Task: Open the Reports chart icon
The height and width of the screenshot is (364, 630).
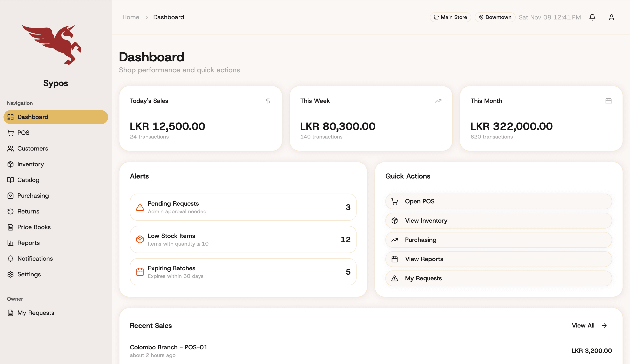Action: (x=10, y=243)
